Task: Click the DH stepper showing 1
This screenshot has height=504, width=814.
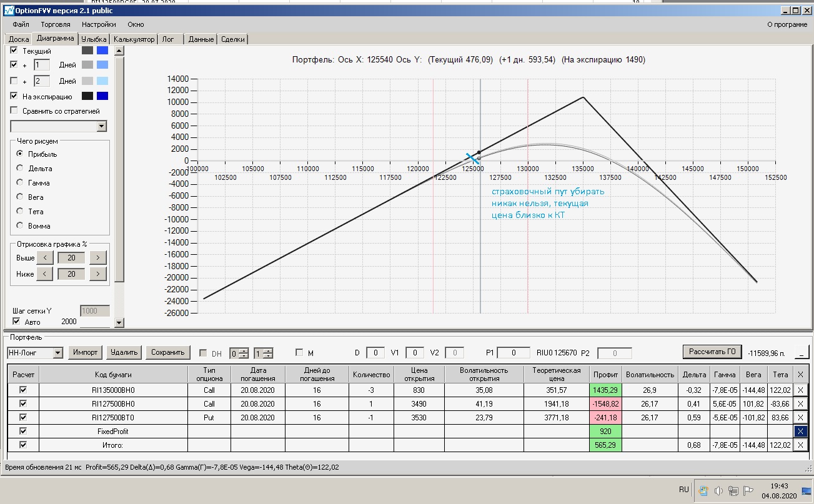Action: coord(263,353)
